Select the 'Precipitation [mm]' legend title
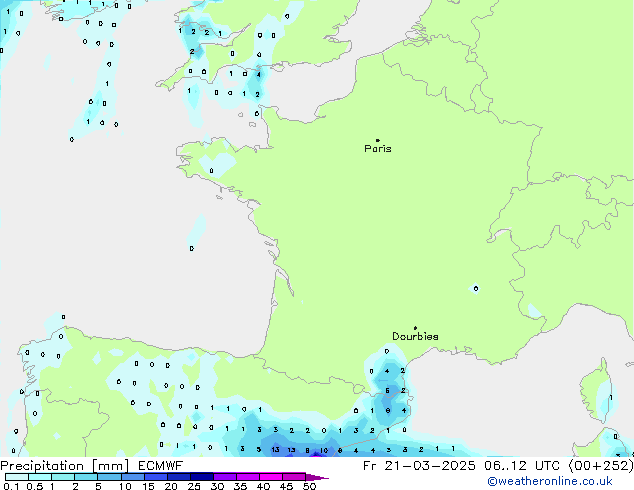Screen dimensions: 634x490 click(65, 466)
